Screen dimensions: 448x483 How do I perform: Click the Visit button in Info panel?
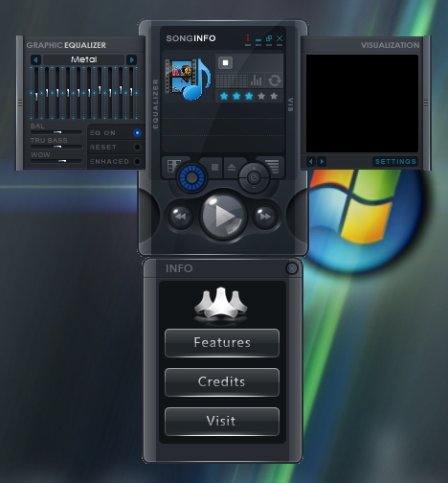[222, 421]
